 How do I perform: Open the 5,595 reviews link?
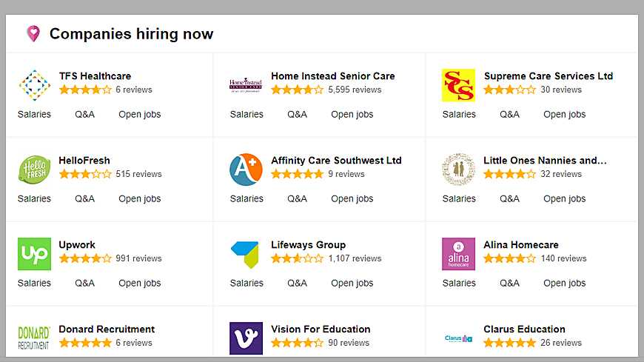point(355,90)
